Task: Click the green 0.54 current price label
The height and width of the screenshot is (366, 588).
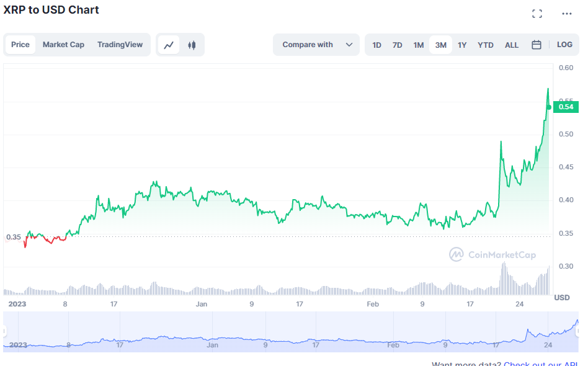Action: tap(566, 107)
